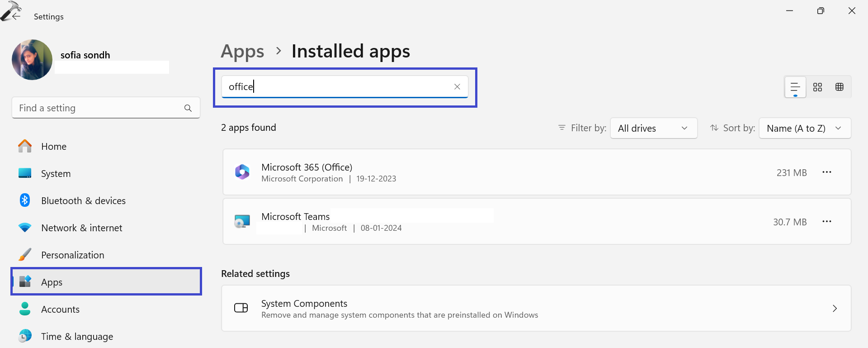Go to Bluetooth & devices settings

[83, 201]
